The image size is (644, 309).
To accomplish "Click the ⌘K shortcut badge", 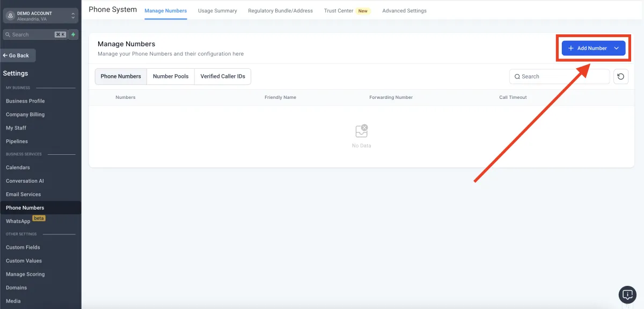I will click(60, 34).
